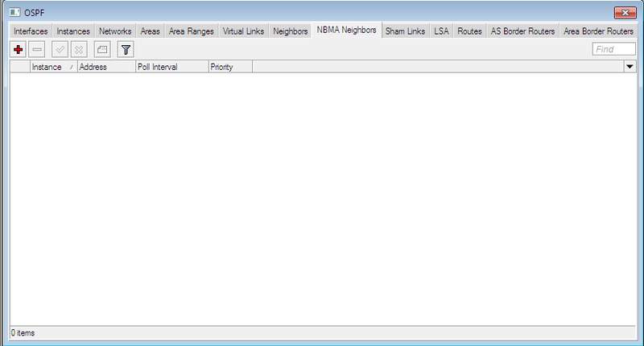Click inside the Find search field

click(613, 49)
